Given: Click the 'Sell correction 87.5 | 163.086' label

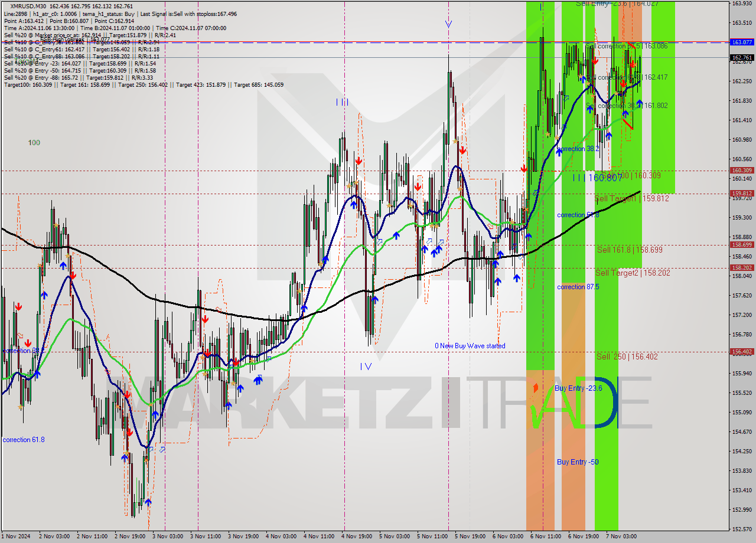Looking at the screenshot, I should coord(627,46).
